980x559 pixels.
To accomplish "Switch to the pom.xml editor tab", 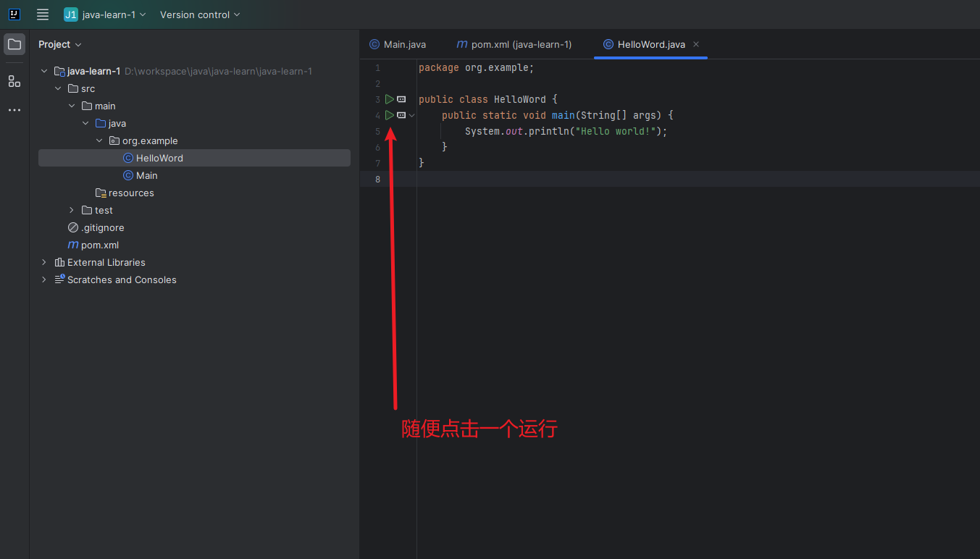I will coord(514,44).
